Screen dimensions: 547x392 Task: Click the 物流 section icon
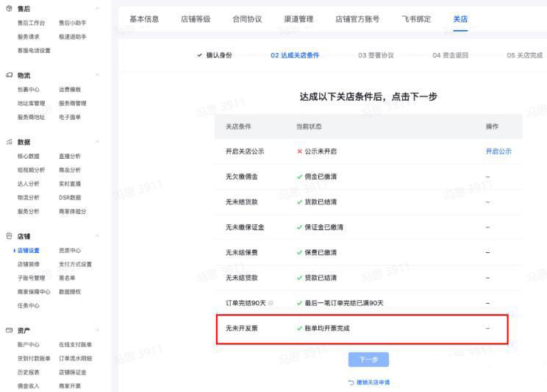(x=10, y=75)
